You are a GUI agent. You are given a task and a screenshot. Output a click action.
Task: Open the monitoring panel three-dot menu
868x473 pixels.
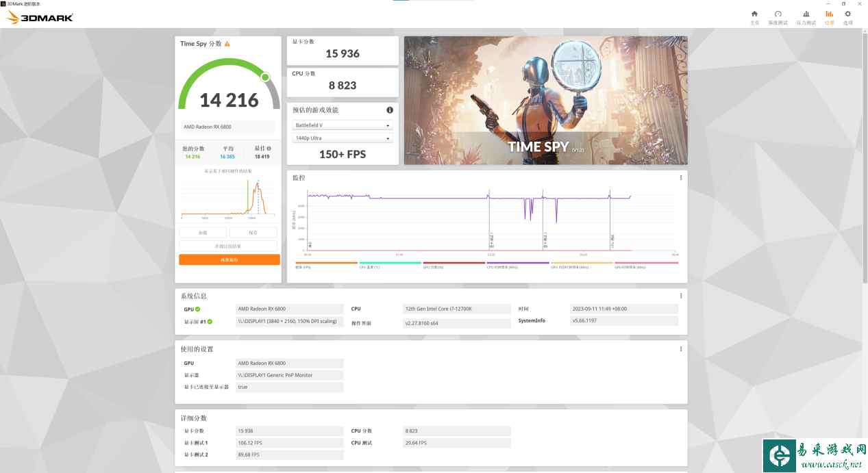[680, 178]
